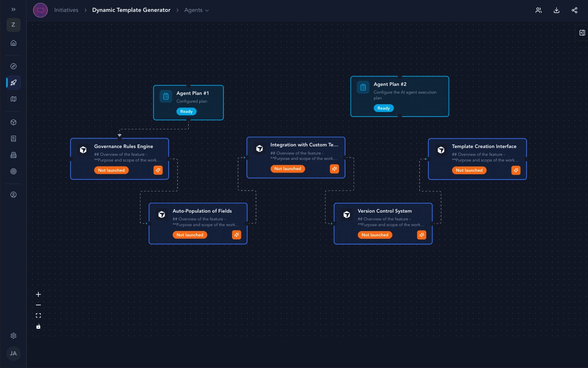Image resolution: width=588 pixels, height=368 pixels.
Task: Click the target icon in the left sidebar
Action: (x=13, y=171)
